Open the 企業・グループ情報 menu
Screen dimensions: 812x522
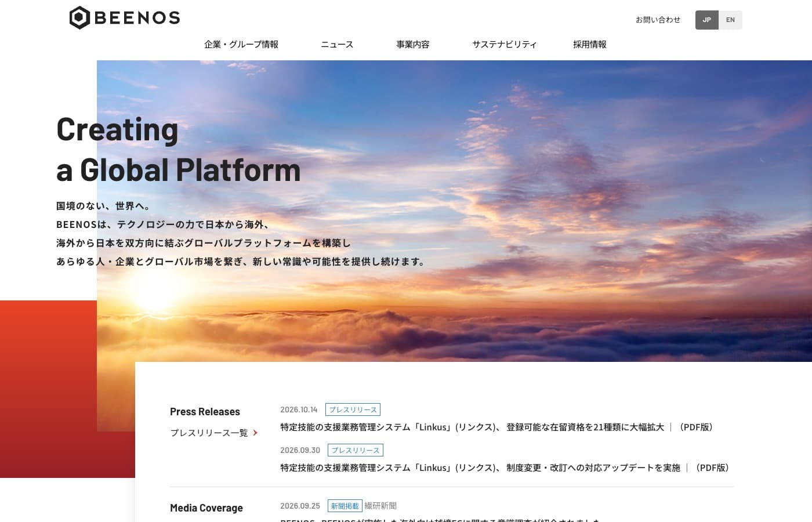pos(241,44)
